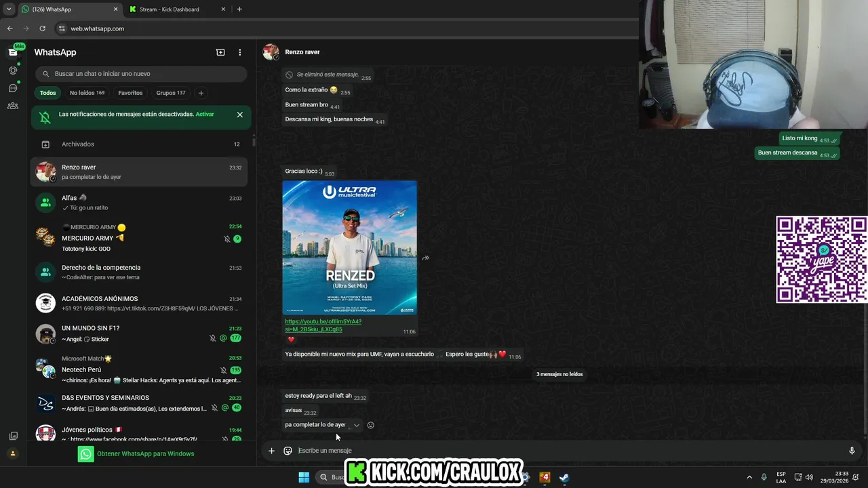Screen dimensions: 868x488
Task: Click Obtener WhatsApp para Windows link
Action: 146,453
